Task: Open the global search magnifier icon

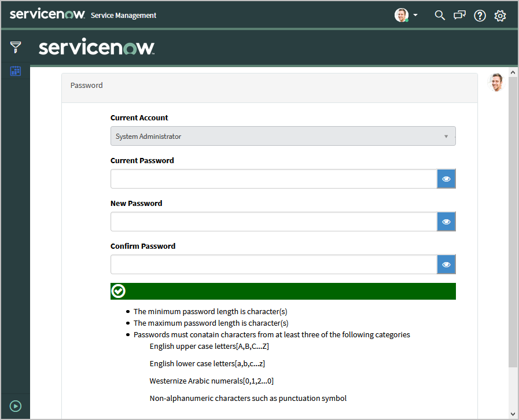Action: click(x=440, y=16)
